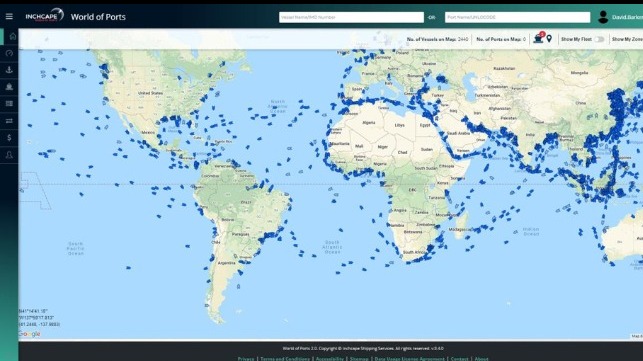Click the No. of Vessels on Map counter
The image size is (643, 361).
437,39
